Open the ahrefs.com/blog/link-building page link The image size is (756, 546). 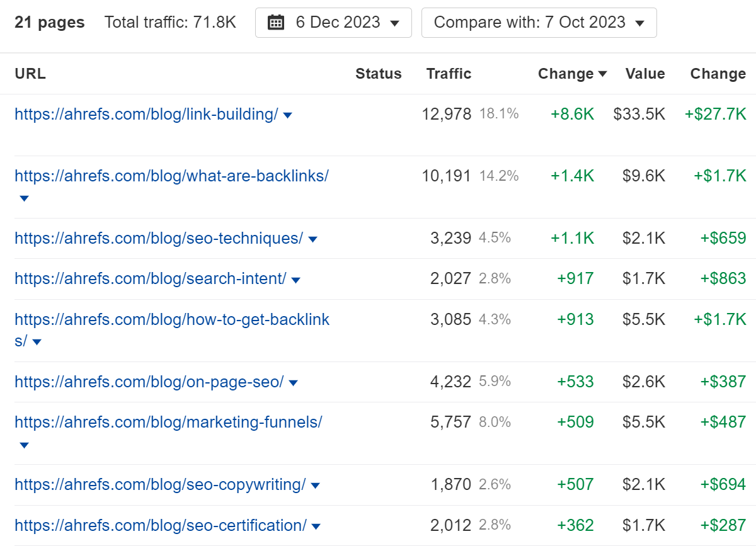[x=147, y=115]
